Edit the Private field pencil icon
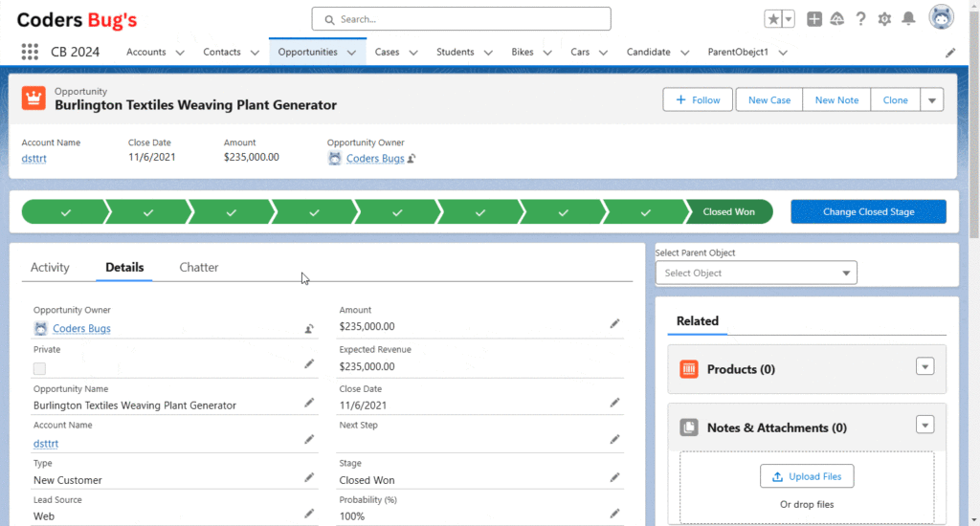 [x=309, y=363]
